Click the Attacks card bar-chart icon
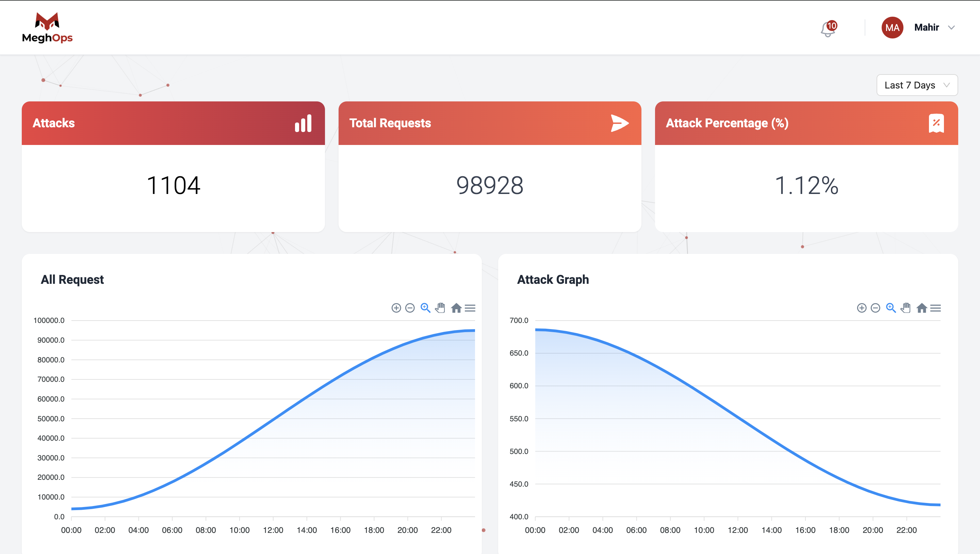The height and width of the screenshot is (554, 980). (x=303, y=123)
